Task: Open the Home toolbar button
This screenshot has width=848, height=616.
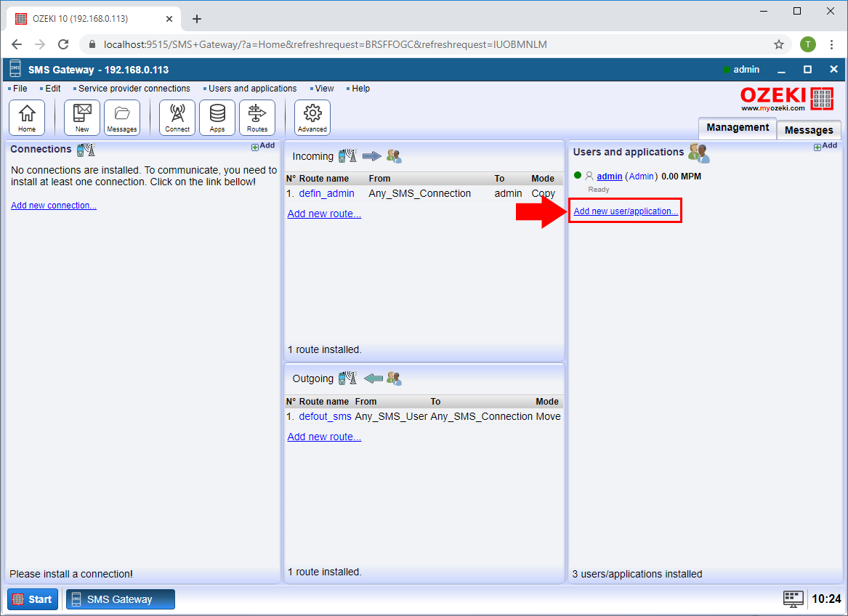Action: point(27,118)
